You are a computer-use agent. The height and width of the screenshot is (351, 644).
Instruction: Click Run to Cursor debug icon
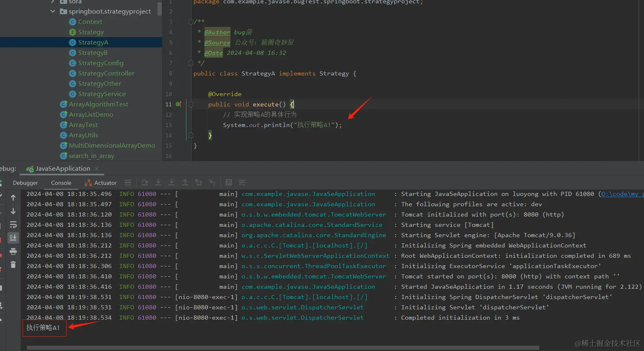(212, 182)
